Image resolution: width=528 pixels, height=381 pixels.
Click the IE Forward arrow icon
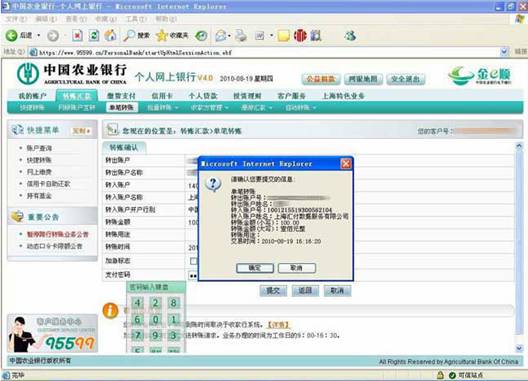click(53, 35)
